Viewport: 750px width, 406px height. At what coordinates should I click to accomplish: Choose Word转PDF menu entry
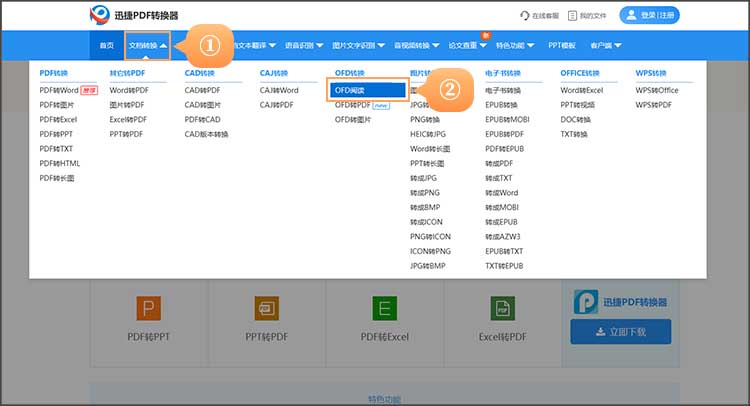click(129, 90)
